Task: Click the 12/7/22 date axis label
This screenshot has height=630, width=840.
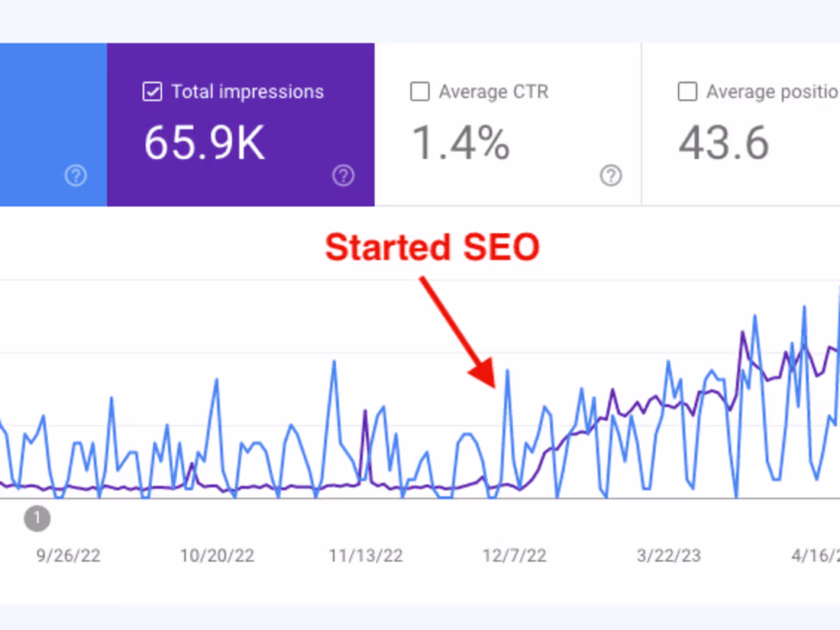Action: coord(514,555)
